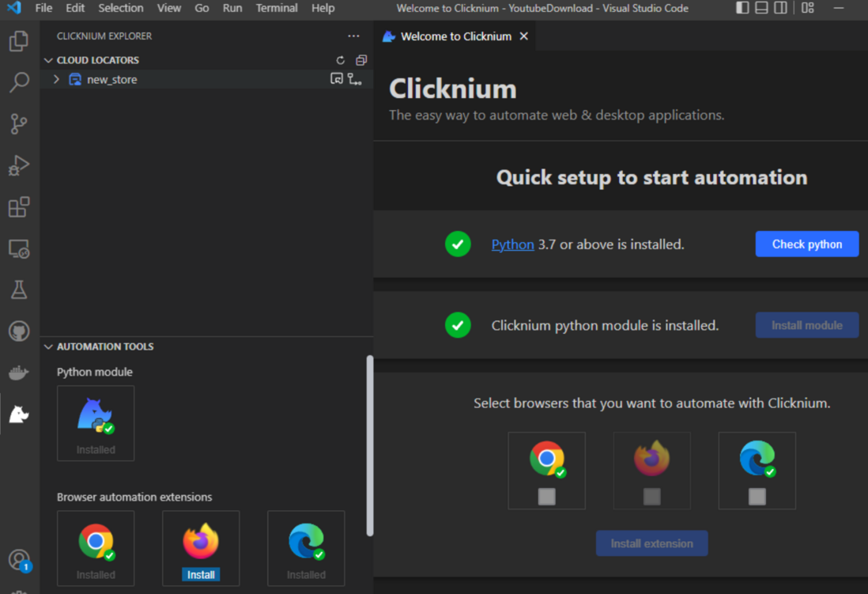Check the Firefox browser checkbox

652,497
